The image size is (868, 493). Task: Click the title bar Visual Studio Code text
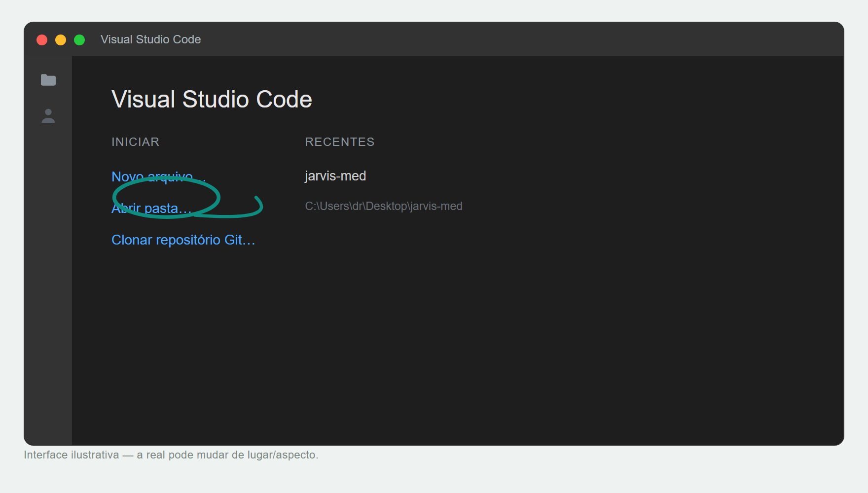(151, 39)
